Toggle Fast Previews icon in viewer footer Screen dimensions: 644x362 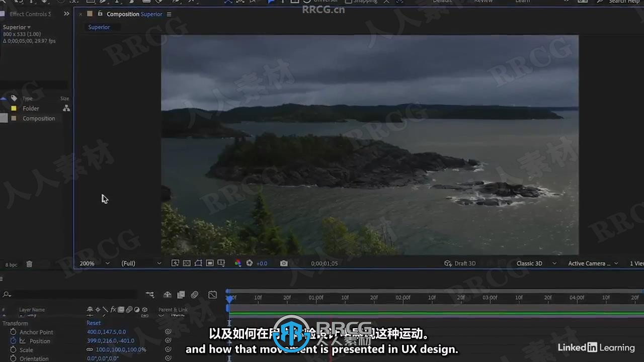pyautogui.click(x=175, y=263)
